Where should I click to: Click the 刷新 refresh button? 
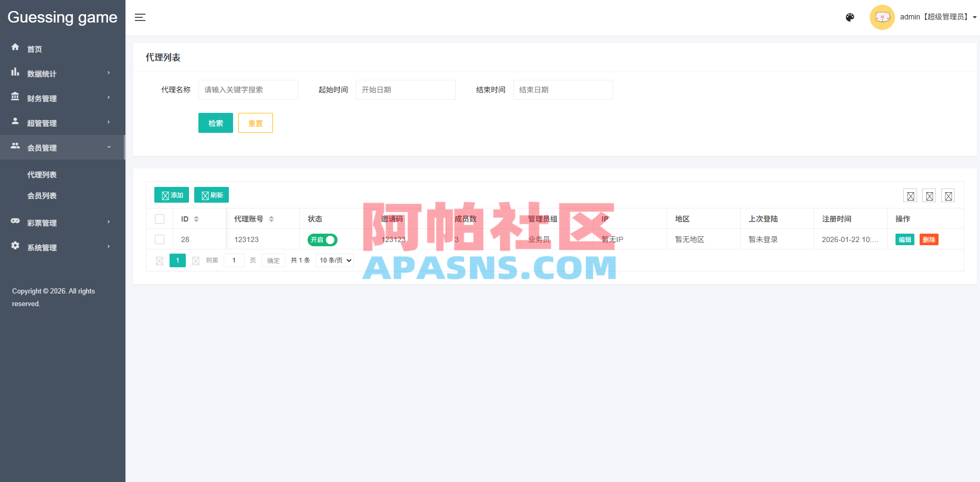tap(212, 195)
